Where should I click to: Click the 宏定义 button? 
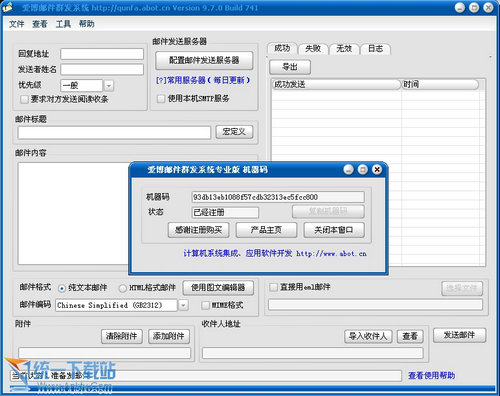tap(234, 132)
